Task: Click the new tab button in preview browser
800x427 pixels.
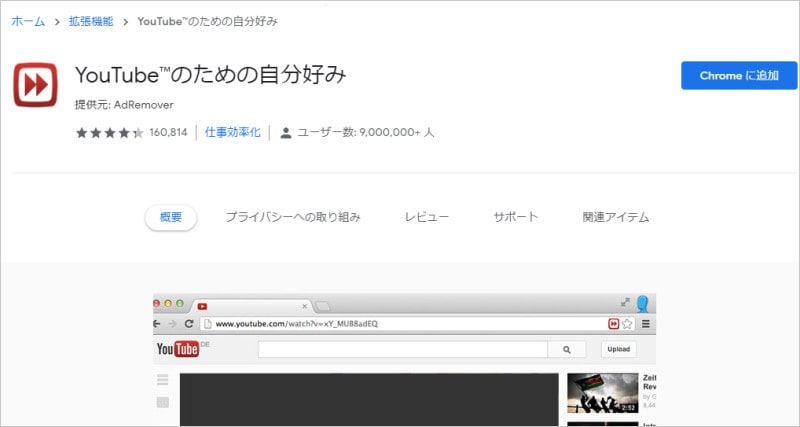Action: click(323, 307)
